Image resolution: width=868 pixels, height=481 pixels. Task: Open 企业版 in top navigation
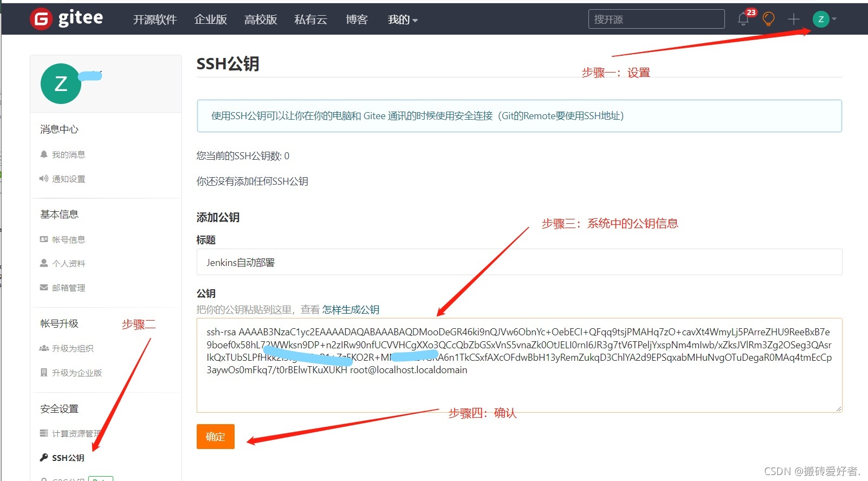(x=210, y=19)
